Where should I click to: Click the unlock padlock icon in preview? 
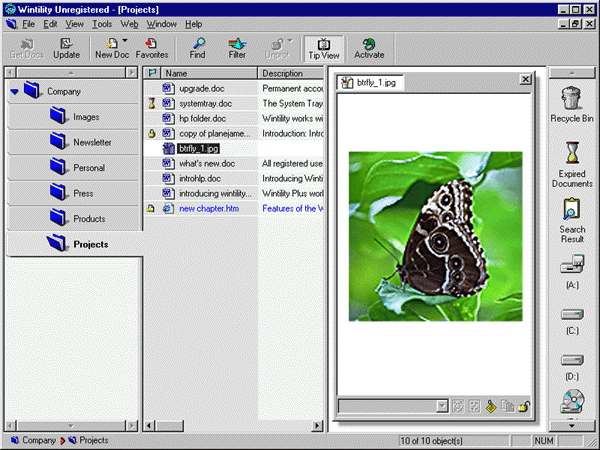point(524,406)
